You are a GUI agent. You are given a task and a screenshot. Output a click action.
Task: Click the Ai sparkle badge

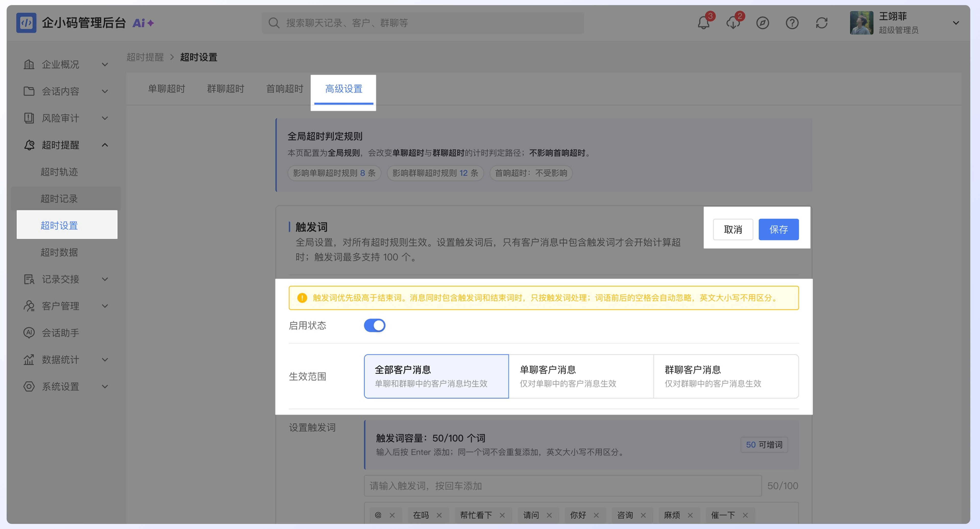tap(143, 23)
